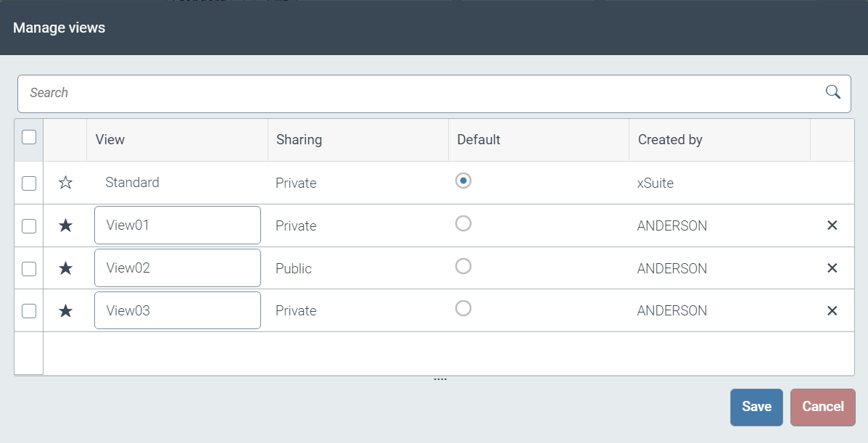Unfavorite View01 using its star icon
The image size is (868, 443).
pos(65,225)
